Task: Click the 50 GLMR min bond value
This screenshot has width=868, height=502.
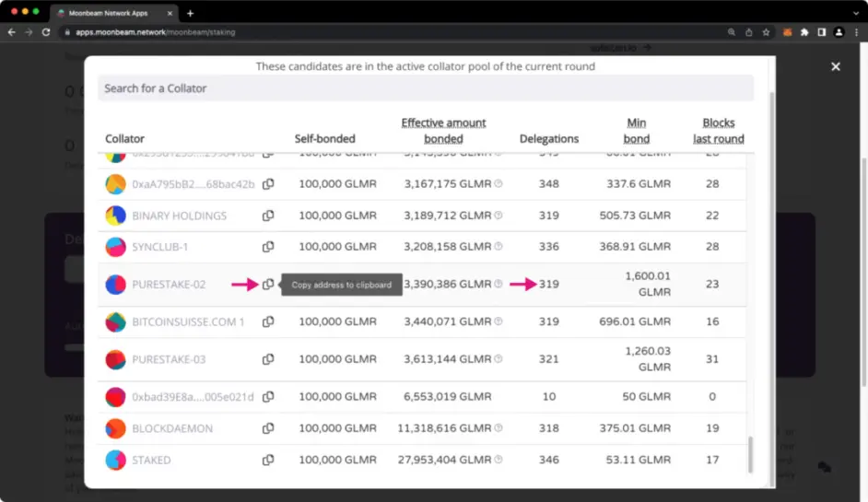Action: click(x=646, y=396)
